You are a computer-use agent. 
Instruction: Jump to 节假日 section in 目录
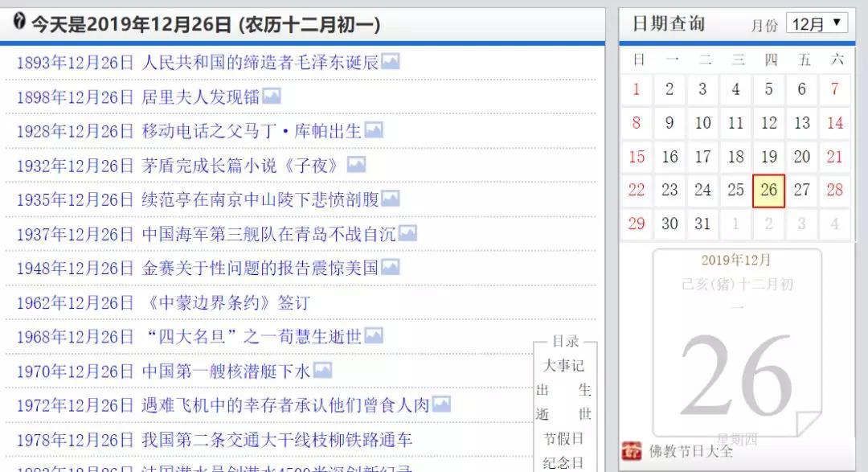tap(564, 438)
